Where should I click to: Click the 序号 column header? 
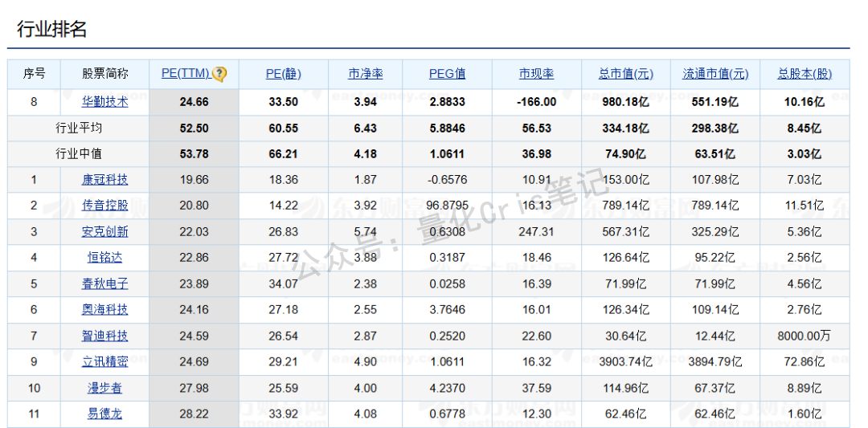coord(34,74)
